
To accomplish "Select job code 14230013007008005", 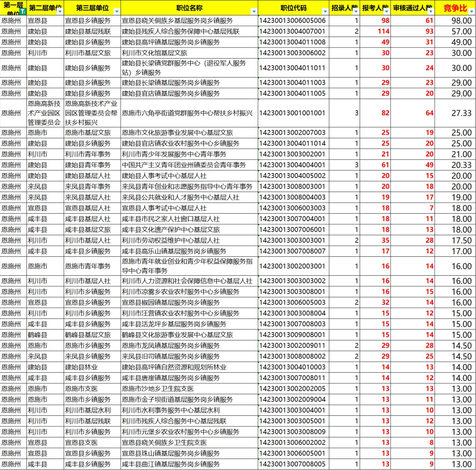I will click(294, 464).
